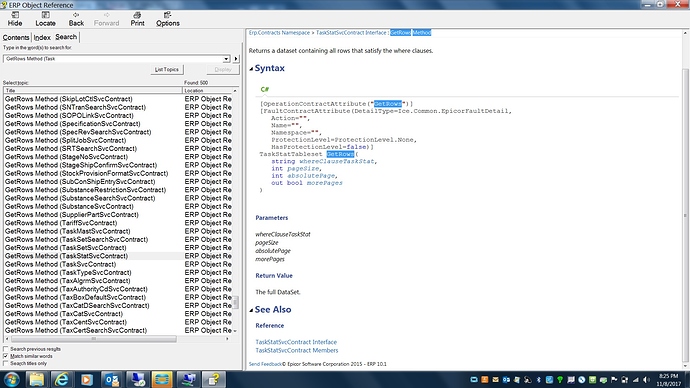Enable Search titles only checkbox
The image size is (690, 388).
[x=6, y=363]
